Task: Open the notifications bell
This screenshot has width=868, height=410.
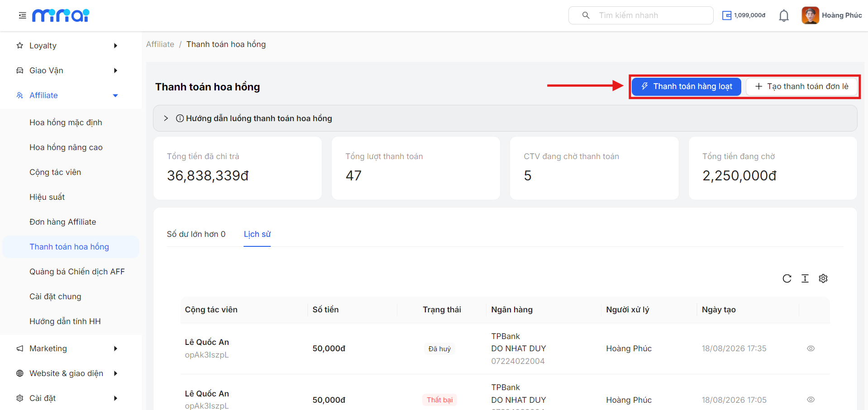Action: (x=784, y=16)
